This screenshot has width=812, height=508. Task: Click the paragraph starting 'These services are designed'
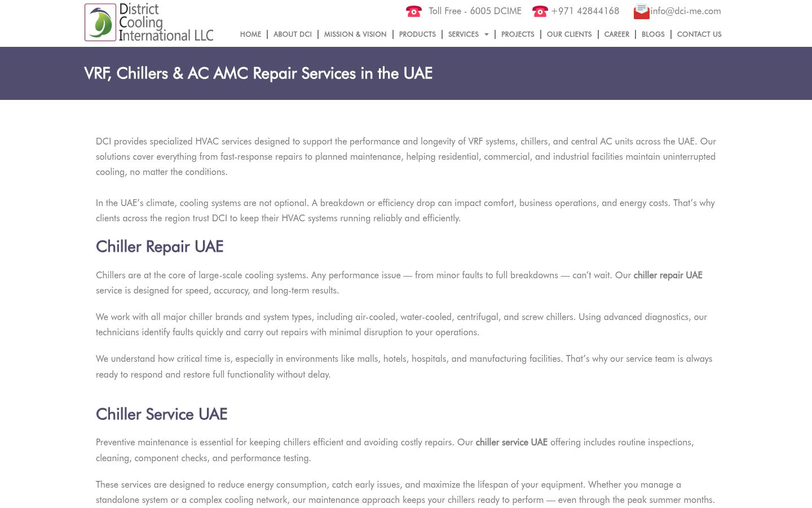(405, 492)
